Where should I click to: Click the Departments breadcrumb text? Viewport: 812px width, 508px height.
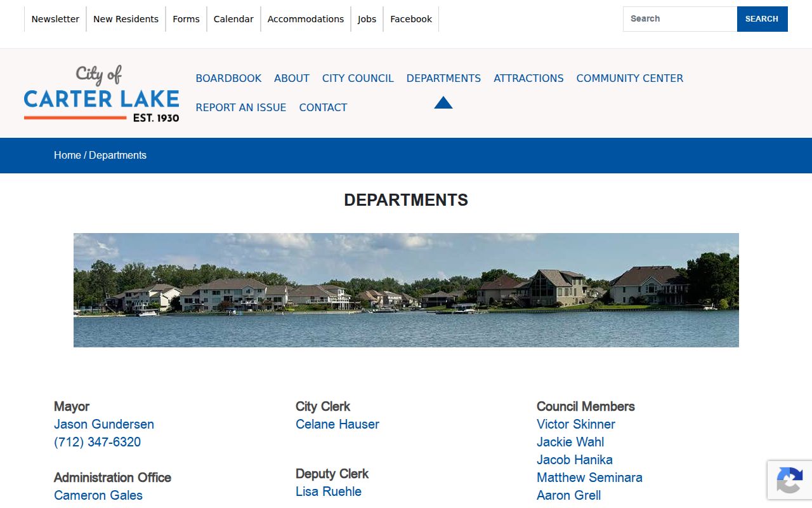(x=117, y=156)
